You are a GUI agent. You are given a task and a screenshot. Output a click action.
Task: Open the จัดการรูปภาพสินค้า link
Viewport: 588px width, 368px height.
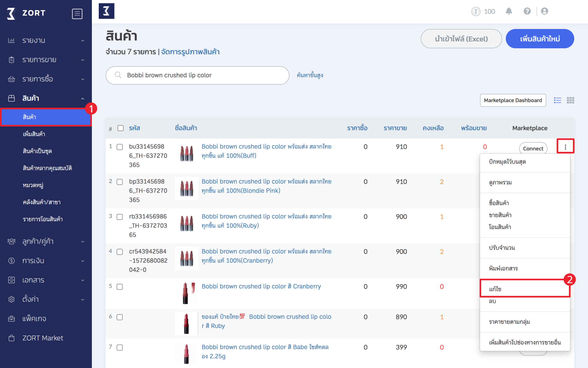tap(190, 52)
